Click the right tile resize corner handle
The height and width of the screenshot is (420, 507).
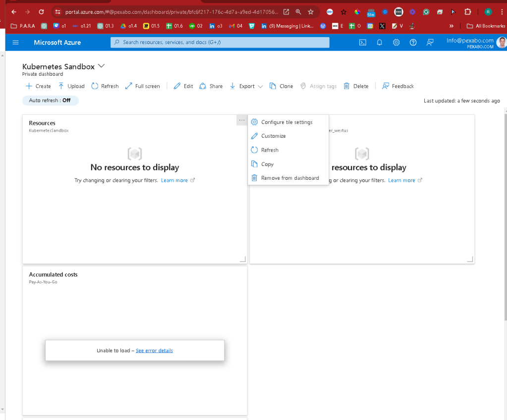point(470,259)
